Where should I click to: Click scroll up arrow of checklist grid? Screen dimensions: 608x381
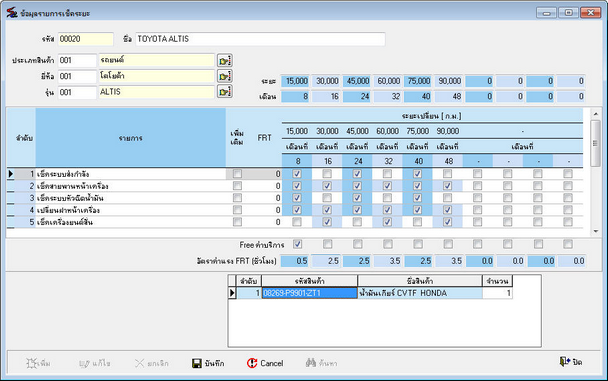pyautogui.click(x=596, y=114)
